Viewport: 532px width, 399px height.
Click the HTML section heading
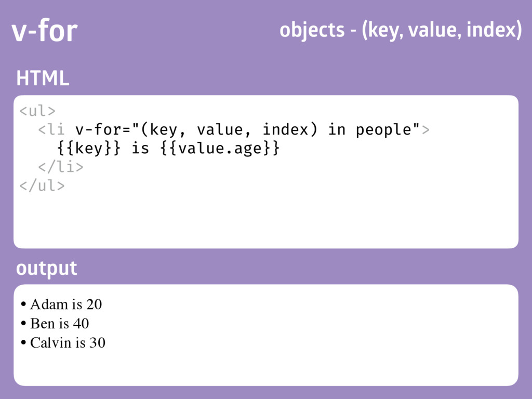[x=43, y=78]
